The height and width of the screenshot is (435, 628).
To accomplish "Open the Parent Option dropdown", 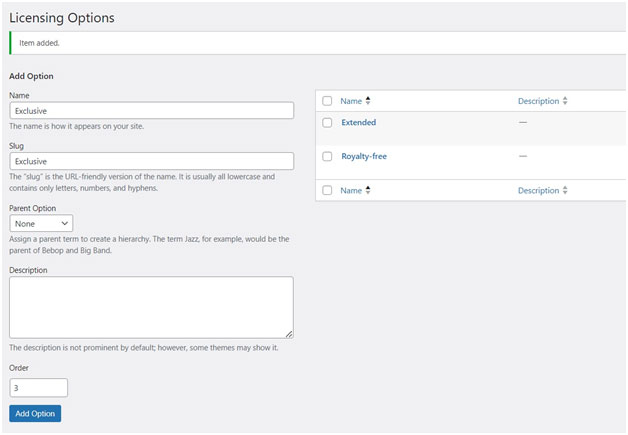I will (41, 224).
